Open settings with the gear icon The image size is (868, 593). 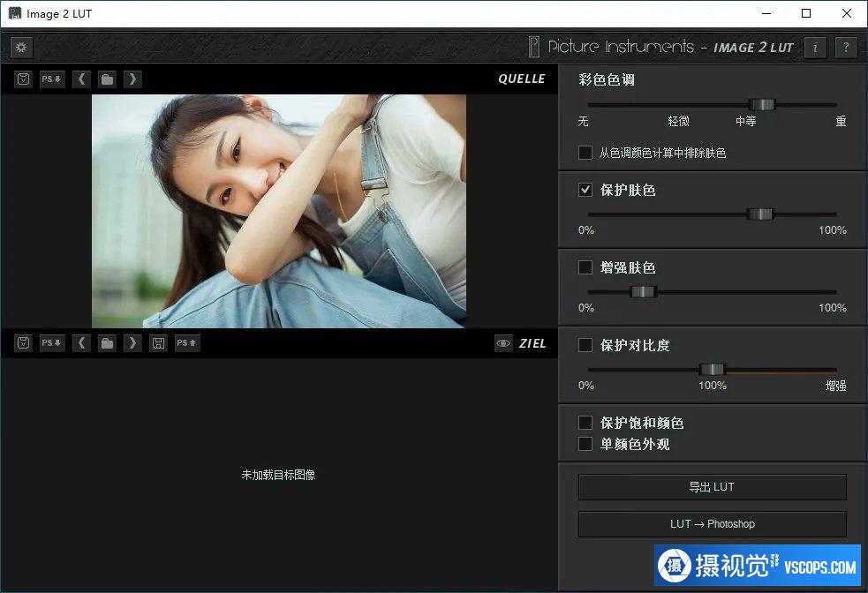click(x=21, y=48)
